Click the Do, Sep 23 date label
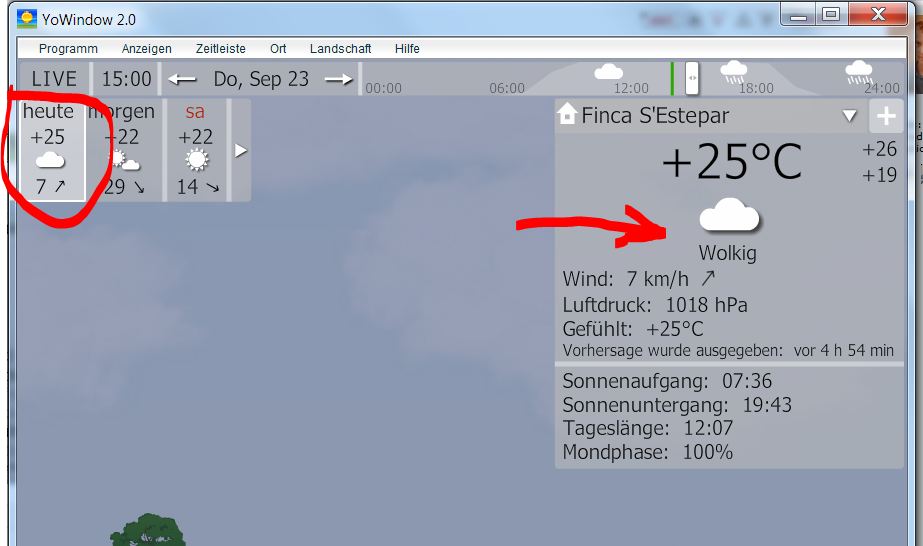The height and width of the screenshot is (546, 923). click(x=261, y=79)
